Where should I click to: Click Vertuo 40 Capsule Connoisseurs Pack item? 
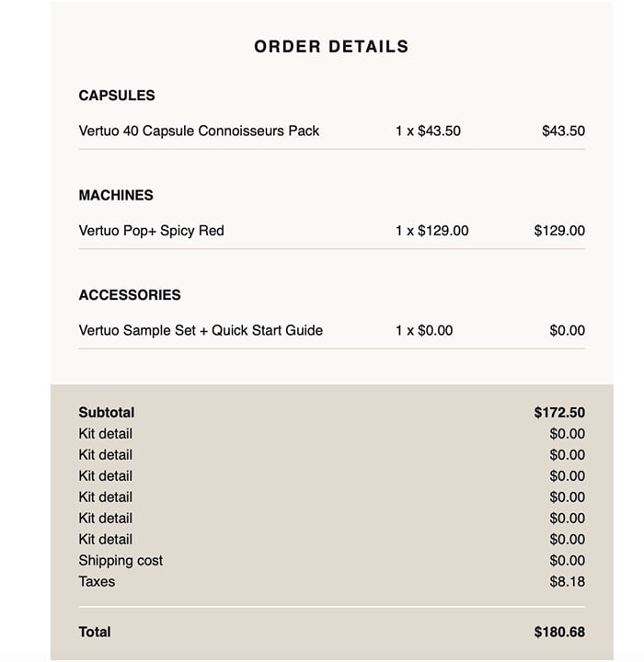pos(199,131)
